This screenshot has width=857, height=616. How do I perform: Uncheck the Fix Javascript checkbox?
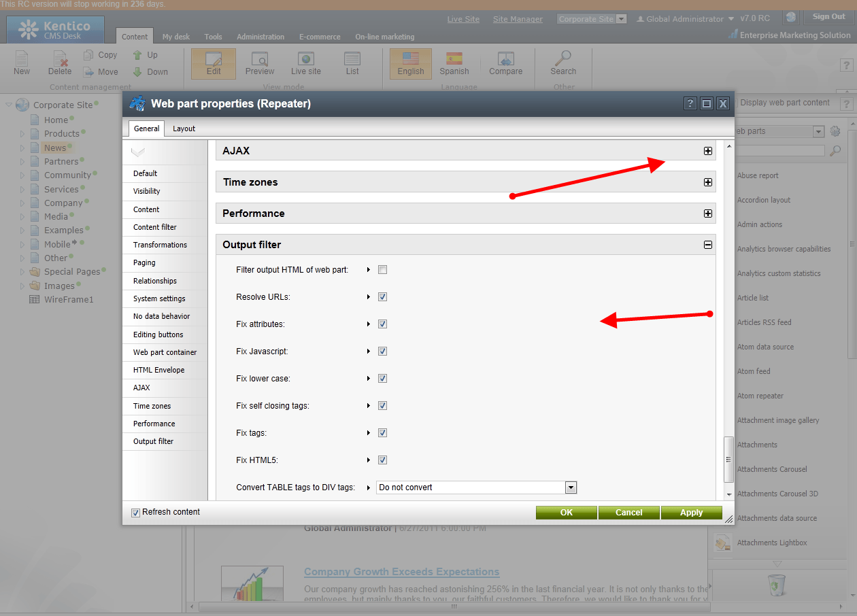[x=382, y=352]
